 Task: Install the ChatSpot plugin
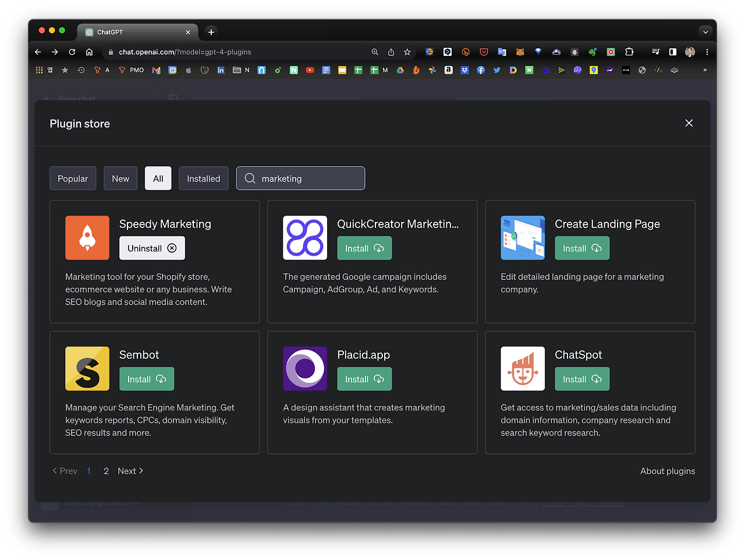pos(582,379)
